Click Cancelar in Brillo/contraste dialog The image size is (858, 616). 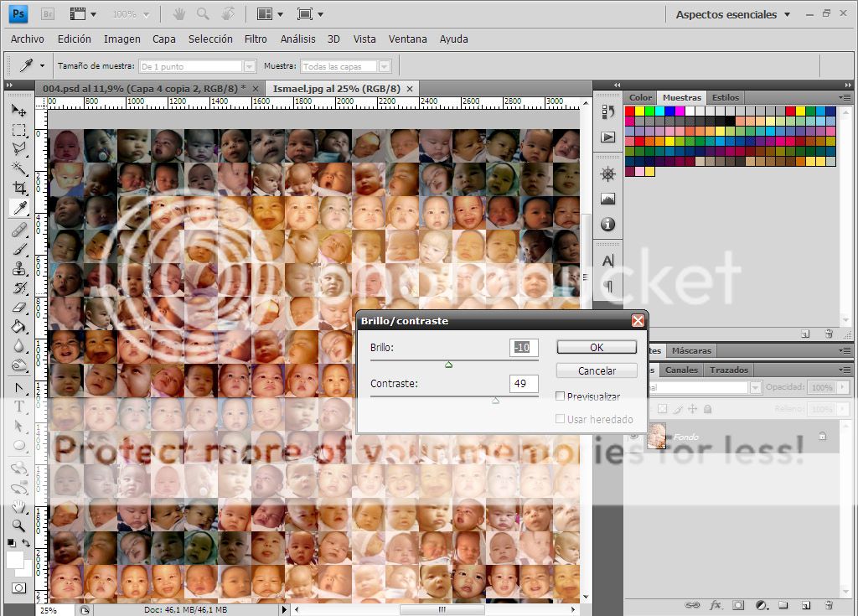tap(597, 370)
